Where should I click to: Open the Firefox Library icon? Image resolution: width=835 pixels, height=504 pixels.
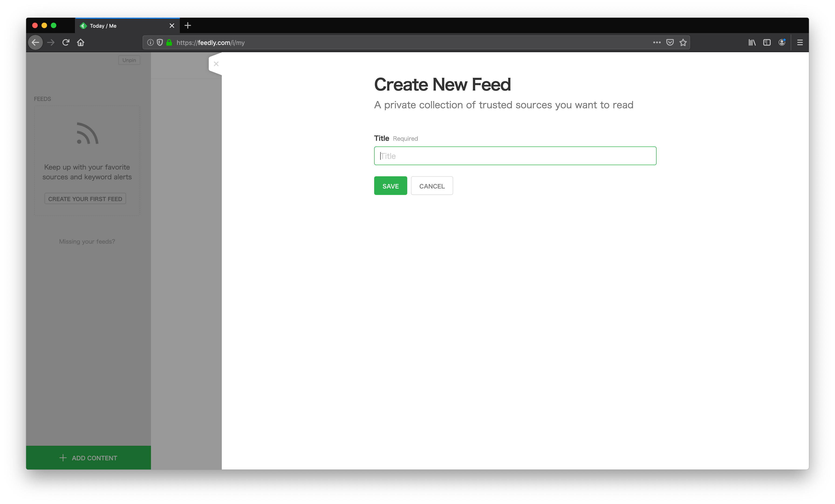click(x=752, y=42)
